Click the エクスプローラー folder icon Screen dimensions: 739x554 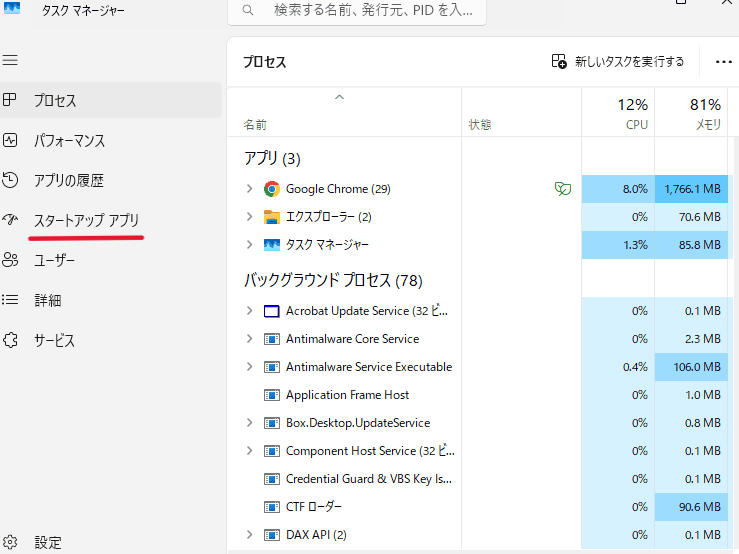[x=271, y=217]
